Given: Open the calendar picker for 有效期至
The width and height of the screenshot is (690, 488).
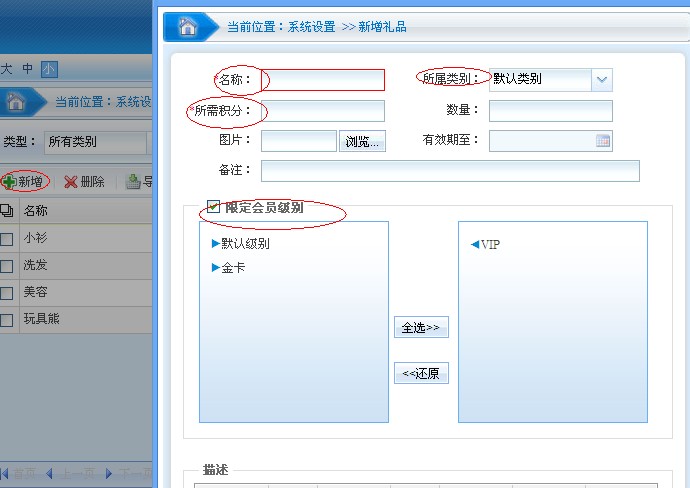Looking at the screenshot, I should (x=602, y=141).
